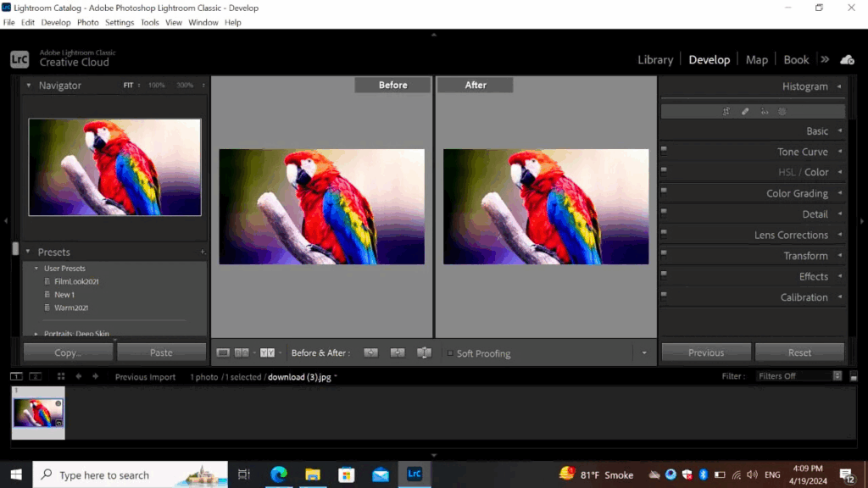Click the Loupe view icon in toolbar
Viewport: 868px width, 488px height.
tap(223, 353)
